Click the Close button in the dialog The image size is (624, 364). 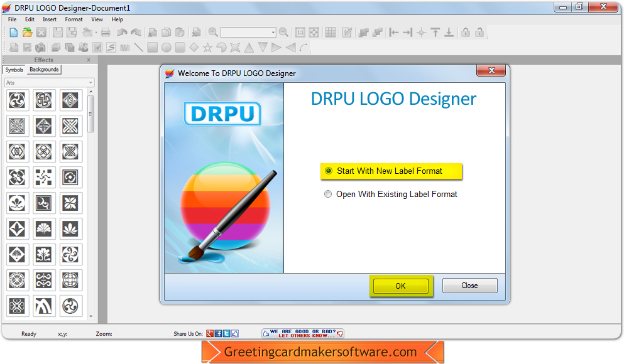click(x=469, y=286)
